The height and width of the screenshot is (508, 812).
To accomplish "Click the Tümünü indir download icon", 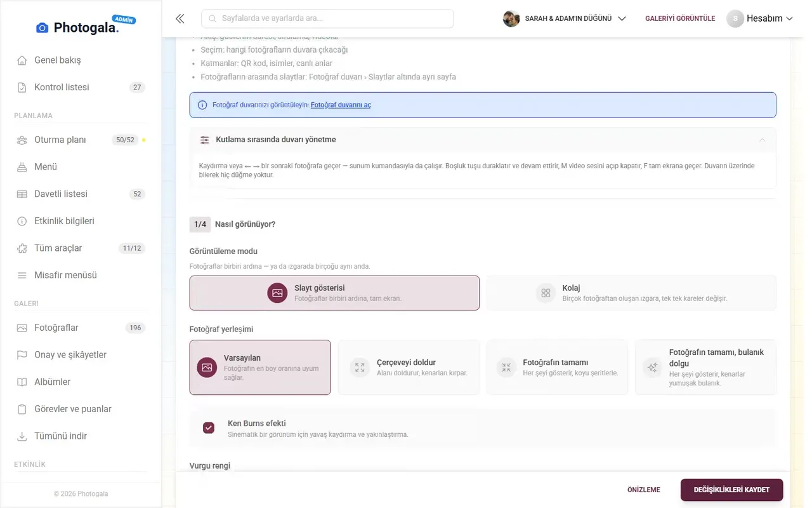I will (22, 436).
